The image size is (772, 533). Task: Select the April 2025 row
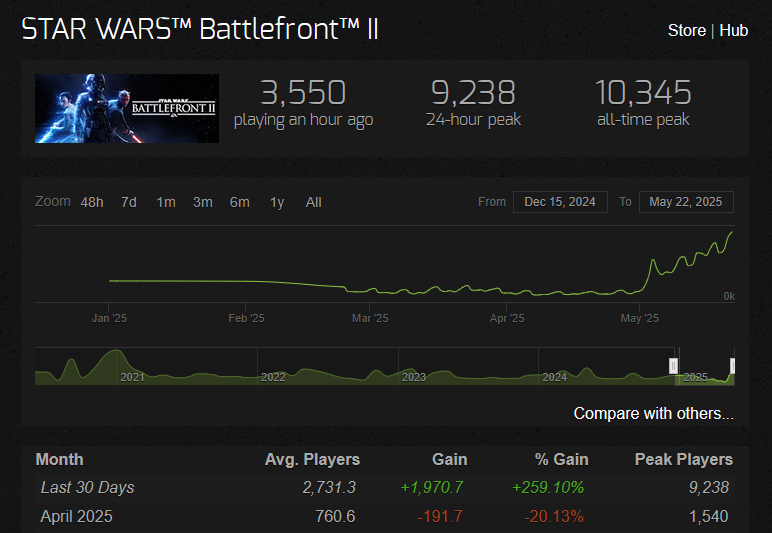click(x=79, y=516)
